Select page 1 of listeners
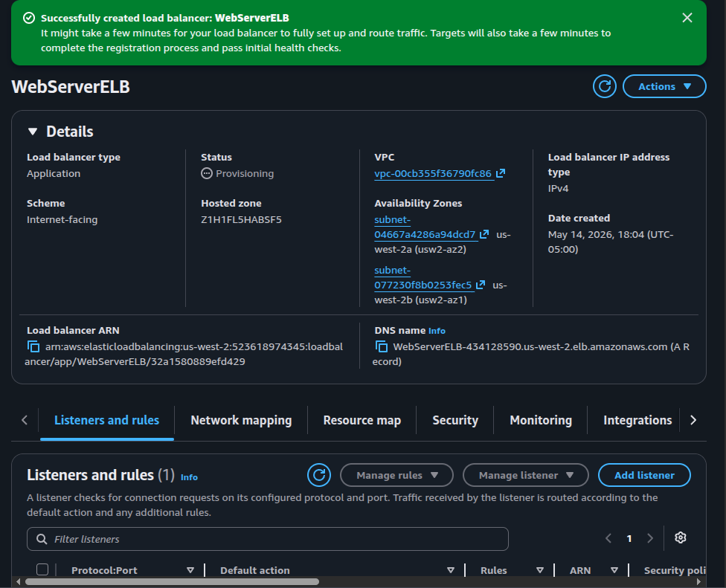Viewport: 726px width, 588px height. click(x=629, y=538)
